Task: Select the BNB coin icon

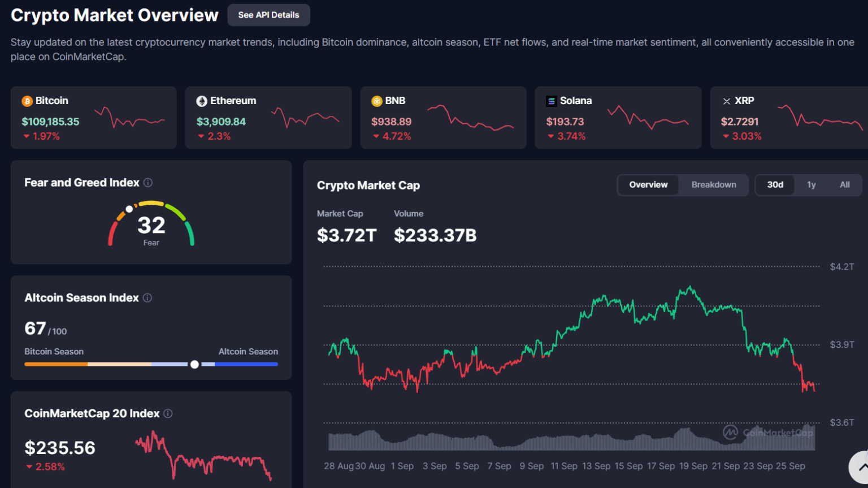Action: click(376, 101)
